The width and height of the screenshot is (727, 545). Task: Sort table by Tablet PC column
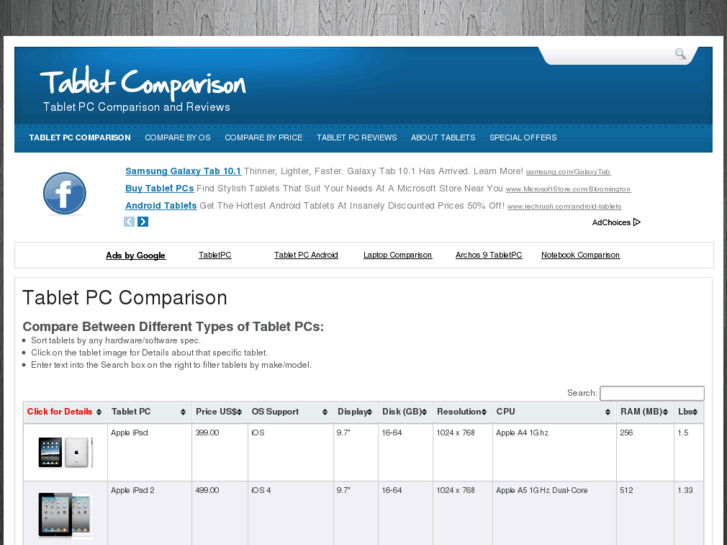(x=149, y=412)
